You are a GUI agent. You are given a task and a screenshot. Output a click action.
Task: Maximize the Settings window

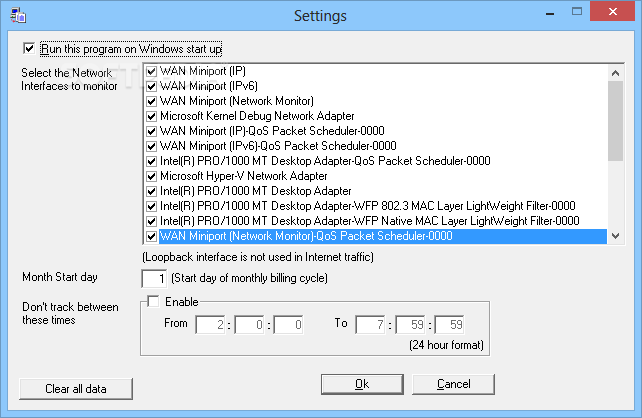(x=577, y=11)
